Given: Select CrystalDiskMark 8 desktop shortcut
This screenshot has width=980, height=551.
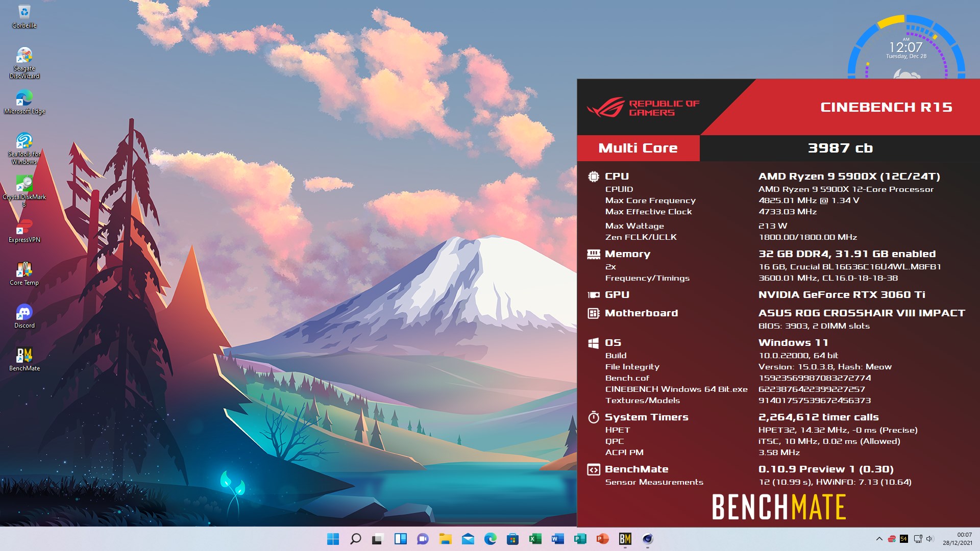Looking at the screenshot, I should coord(24,191).
